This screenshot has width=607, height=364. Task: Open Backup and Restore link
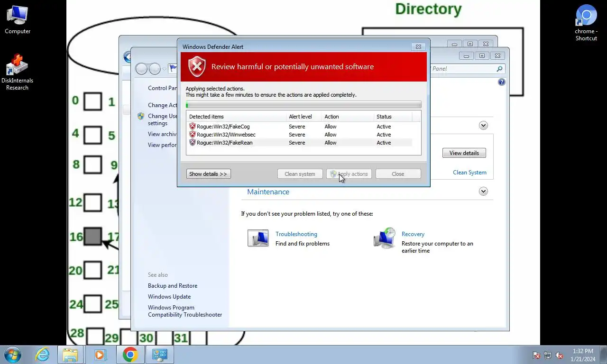click(x=173, y=286)
